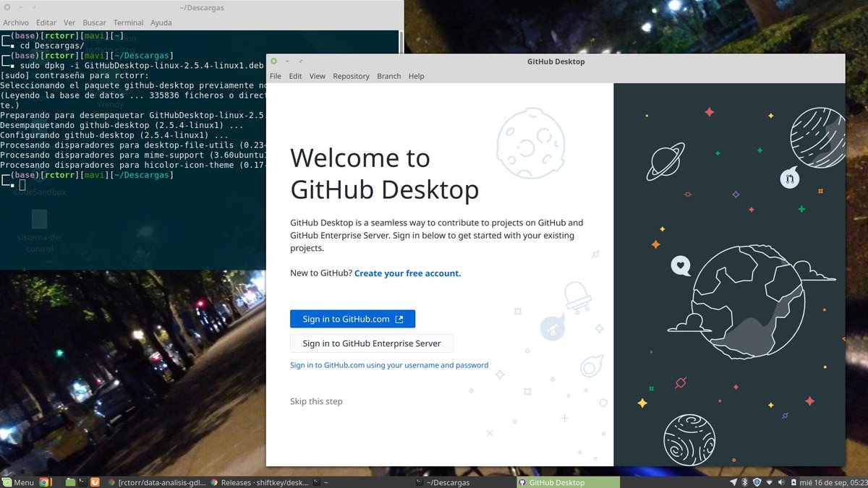Choose Skip this step

pos(316,401)
